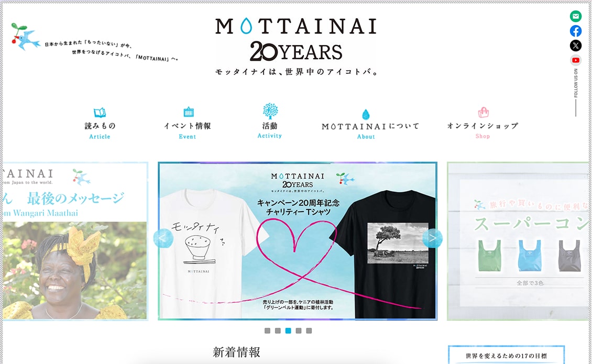Screen dimensions: 592x364
Task: Open the charity T-shirt campaign banner
Action: (x=298, y=241)
